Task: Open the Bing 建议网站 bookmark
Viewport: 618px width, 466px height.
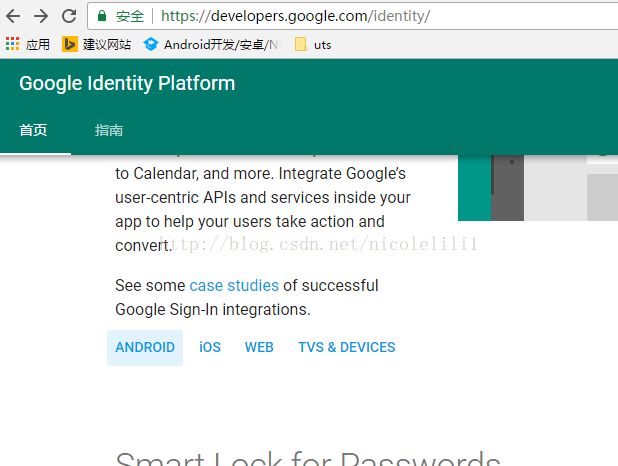Action: [x=97, y=44]
